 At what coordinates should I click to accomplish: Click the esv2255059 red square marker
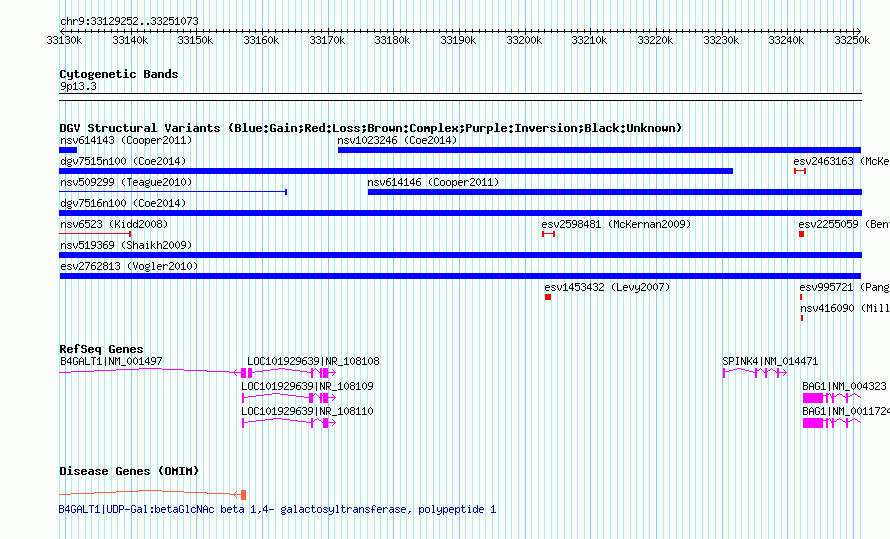coord(801,234)
